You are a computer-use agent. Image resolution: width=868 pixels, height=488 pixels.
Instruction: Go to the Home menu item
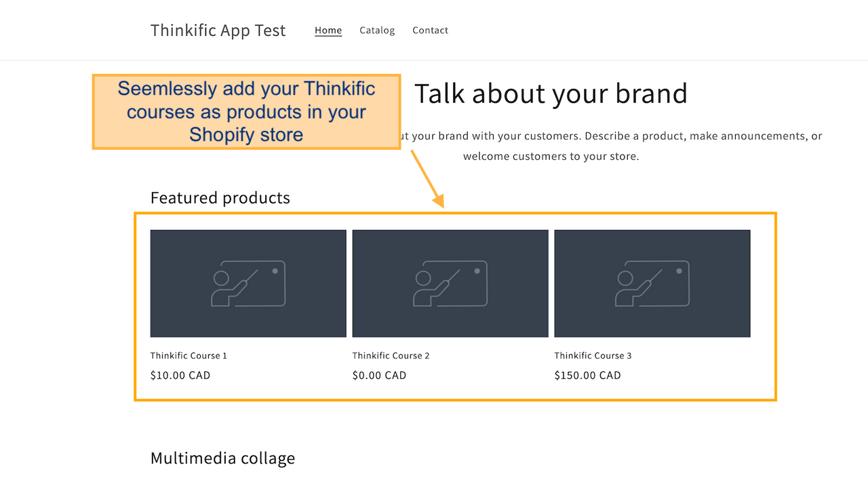click(x=328, y=30)
